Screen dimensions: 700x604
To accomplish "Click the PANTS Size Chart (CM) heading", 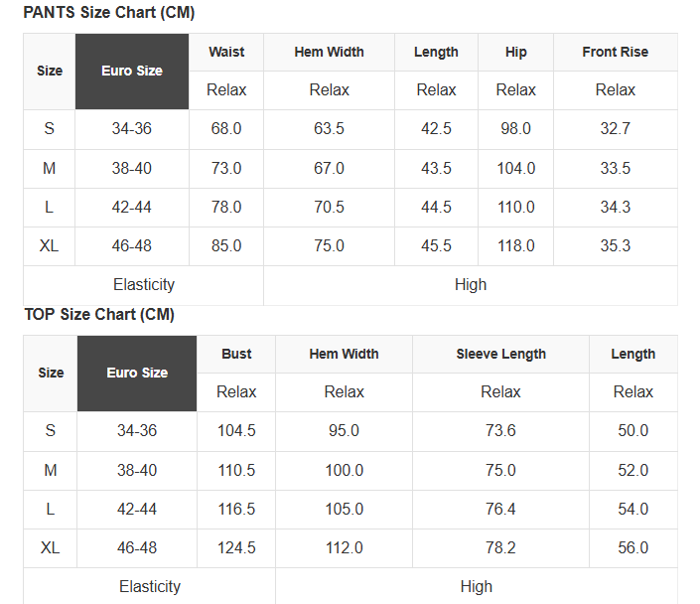I will coord(109,13).
